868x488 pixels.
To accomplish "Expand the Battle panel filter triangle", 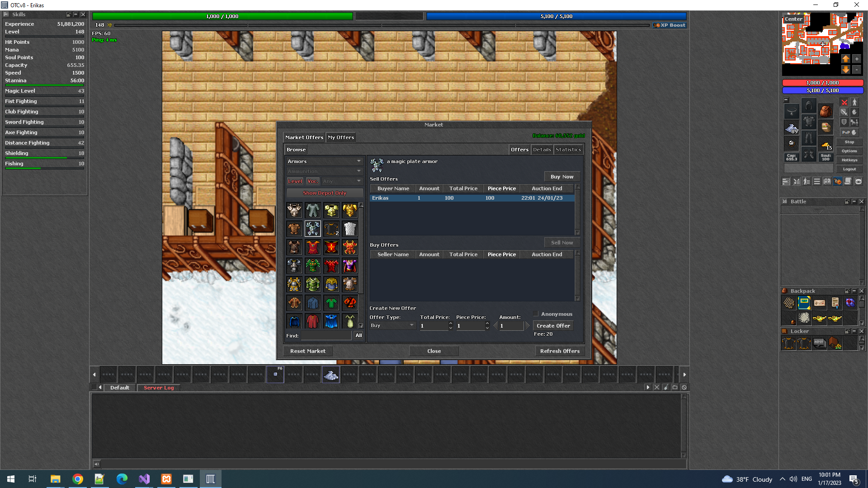I will click(x=819, y=211).
